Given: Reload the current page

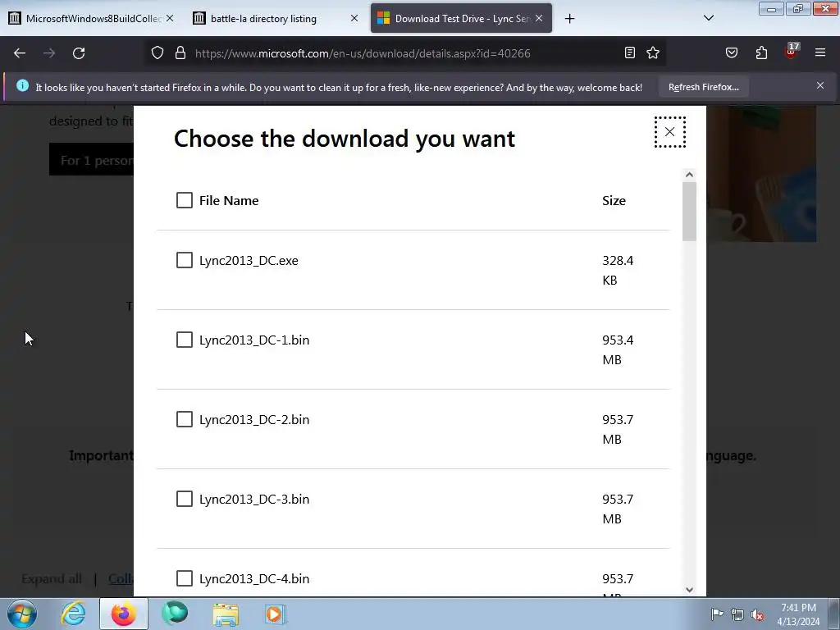Looking at the screenshot, I should [x=79, y=53].
